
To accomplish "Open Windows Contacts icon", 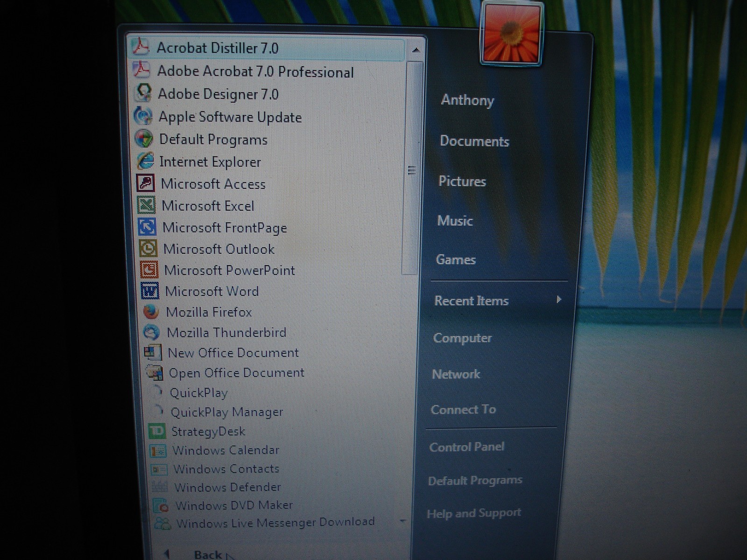I will pyautogui.click(x=159, y=469).
